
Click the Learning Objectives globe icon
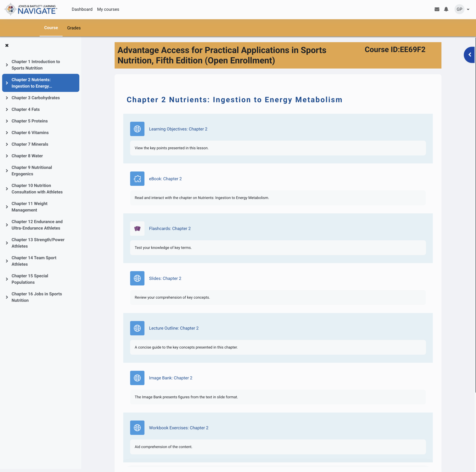pyautogui.click(x=137, y=129)
